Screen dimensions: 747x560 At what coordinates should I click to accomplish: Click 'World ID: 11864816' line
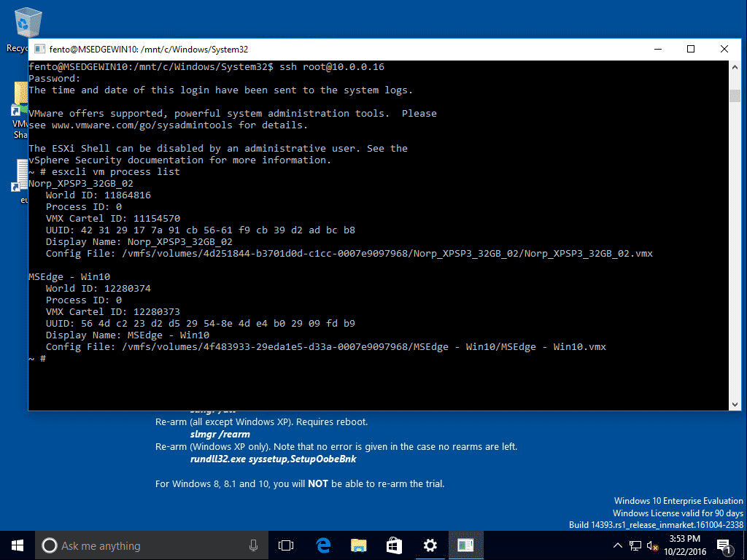click(x=98, y=195)
